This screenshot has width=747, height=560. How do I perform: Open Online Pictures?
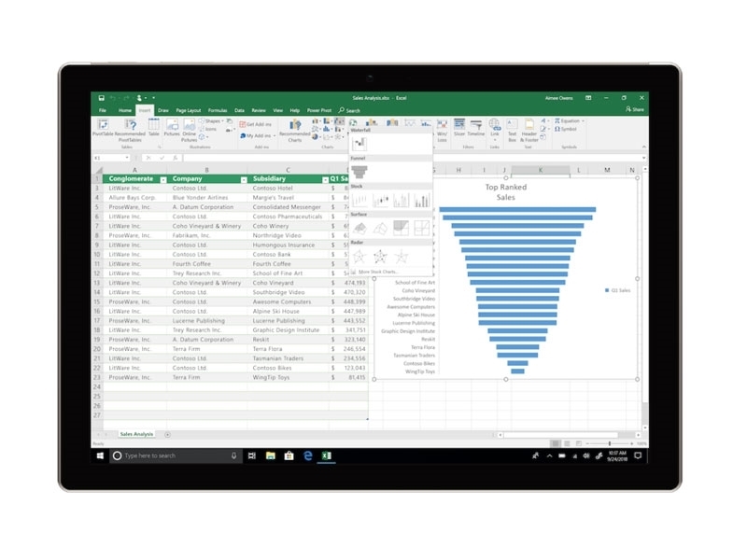[x=190, y=130]
